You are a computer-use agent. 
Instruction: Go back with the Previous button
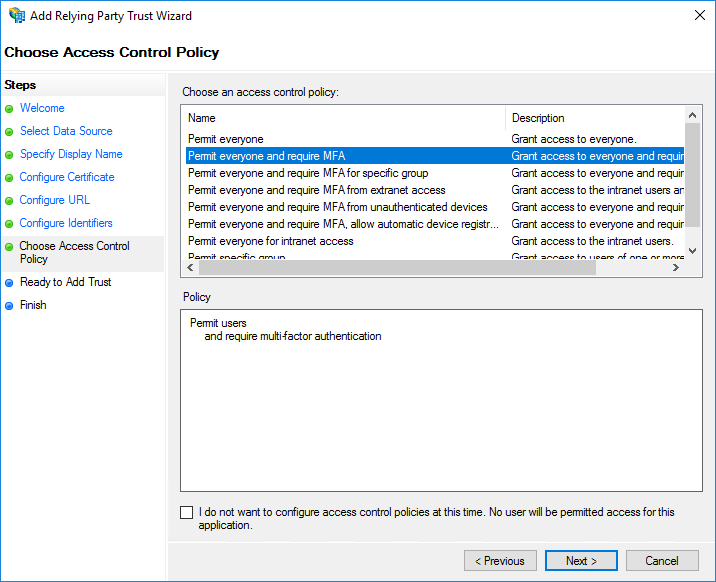[500, 561]
